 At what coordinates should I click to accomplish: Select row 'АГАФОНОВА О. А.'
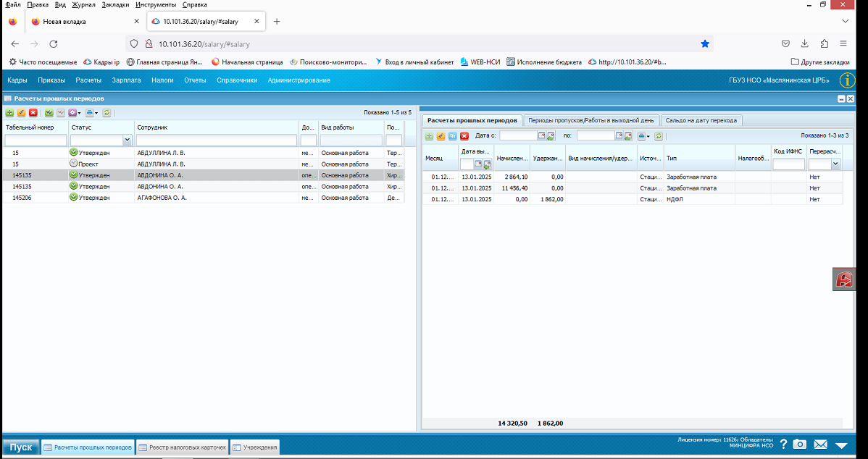coord(203,198)
